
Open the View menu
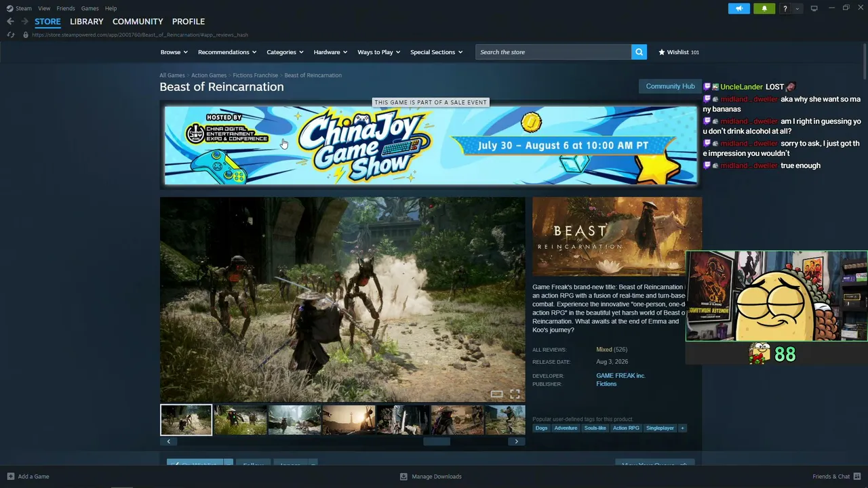point(44,8)
